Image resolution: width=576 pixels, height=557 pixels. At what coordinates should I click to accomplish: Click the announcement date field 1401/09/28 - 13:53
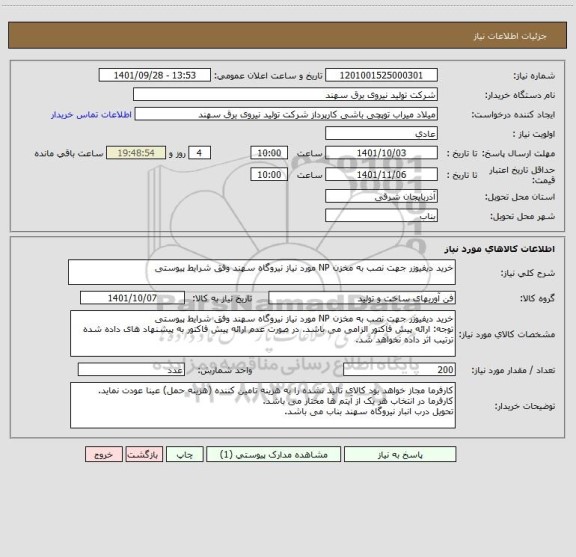coord(155,75)
